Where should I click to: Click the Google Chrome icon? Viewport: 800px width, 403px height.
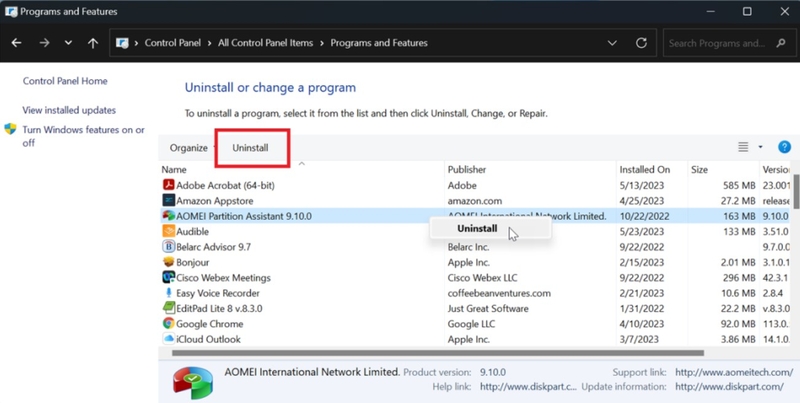pos(168,323)
